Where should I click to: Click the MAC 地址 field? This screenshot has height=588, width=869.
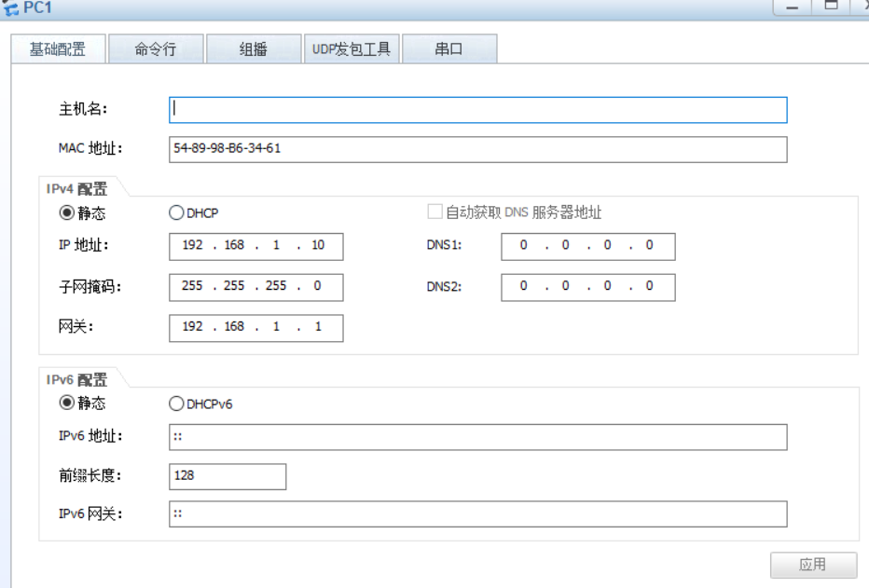pyautogui.click(x=477, y=149)
